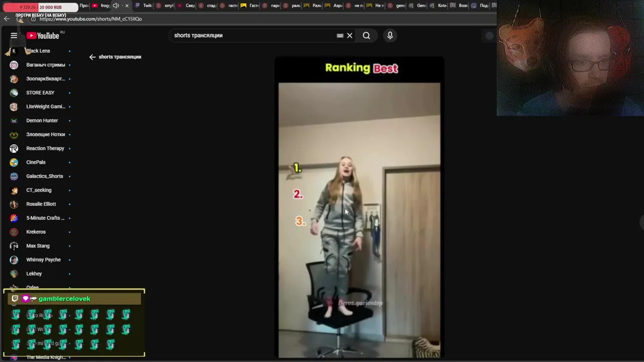Click the LiteWeight Gami channel avatar
644x362 pixels.
(x=14, y=107)
